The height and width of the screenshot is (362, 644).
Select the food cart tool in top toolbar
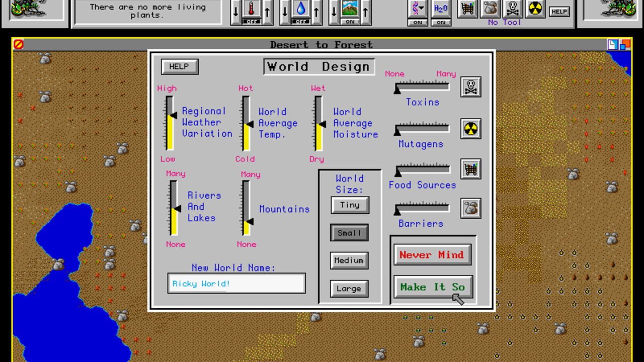[467, 9]
